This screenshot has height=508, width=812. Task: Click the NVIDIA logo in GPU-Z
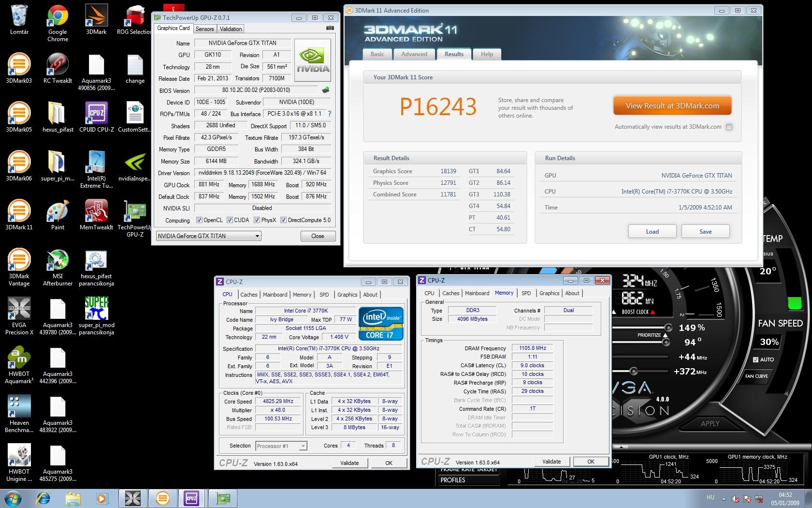[x=313, y=60]
